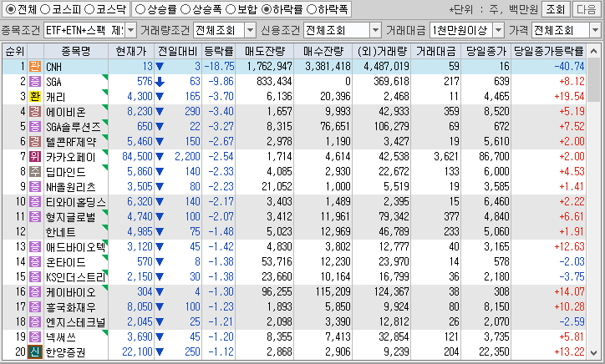Click the 증 badge icon beside 넥써쓰

[x=35, y=337]
